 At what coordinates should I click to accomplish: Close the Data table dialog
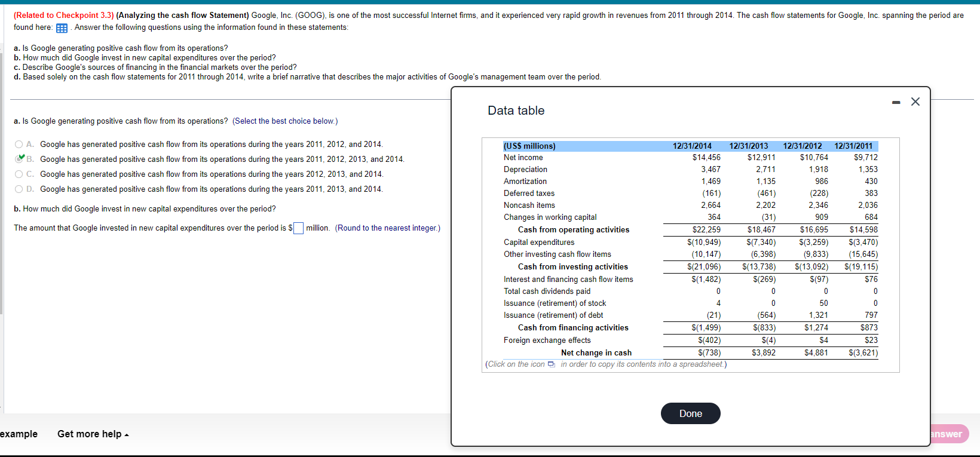915,102
